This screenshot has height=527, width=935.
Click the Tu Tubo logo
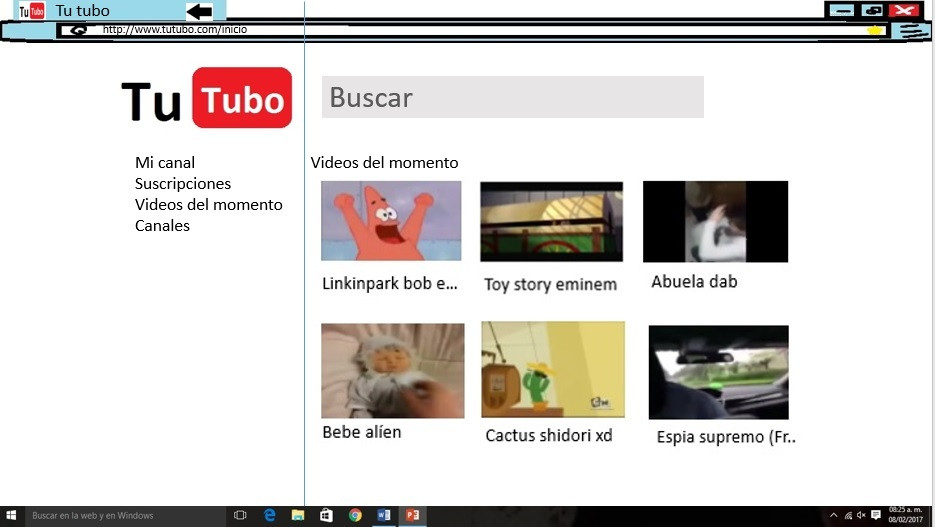207,98
